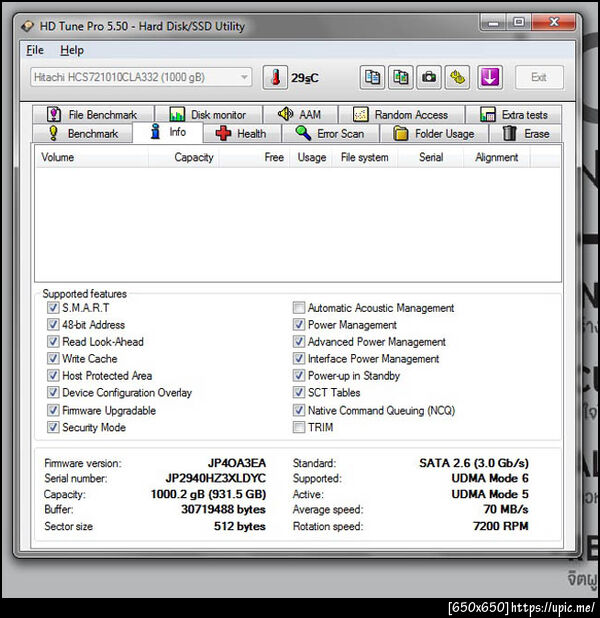Click the thermometer temperature icon
The image size is (600, 618).
pos(275,77)
